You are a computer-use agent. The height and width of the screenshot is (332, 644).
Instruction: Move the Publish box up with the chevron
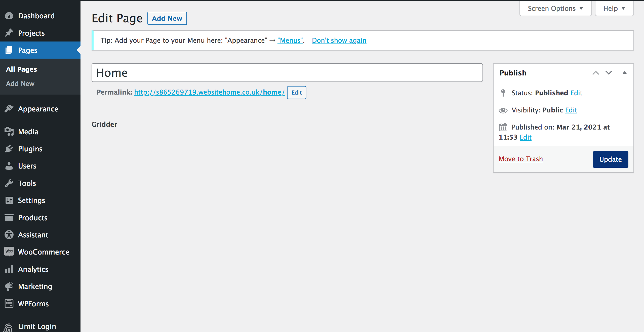point(595,73)
